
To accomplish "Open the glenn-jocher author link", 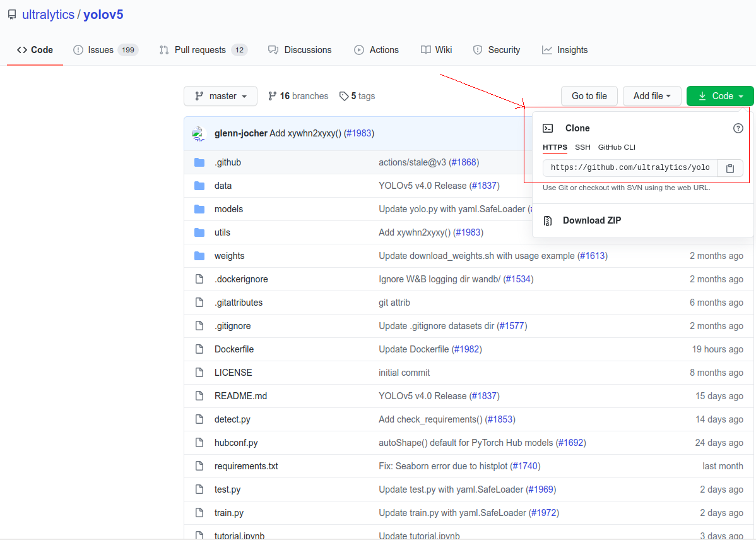I will (240, 133).
